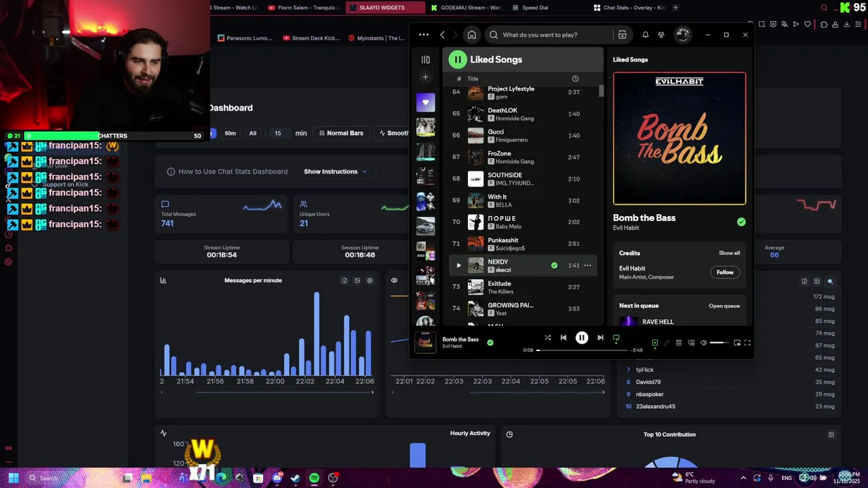Sort by Duration clock icon
Viewport: 868px width, 488px height.
[x=575, y=79]
